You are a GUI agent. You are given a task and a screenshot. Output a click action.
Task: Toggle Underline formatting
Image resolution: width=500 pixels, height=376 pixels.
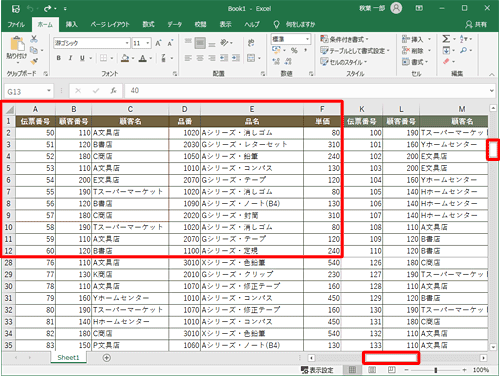[x=82, y=58]
